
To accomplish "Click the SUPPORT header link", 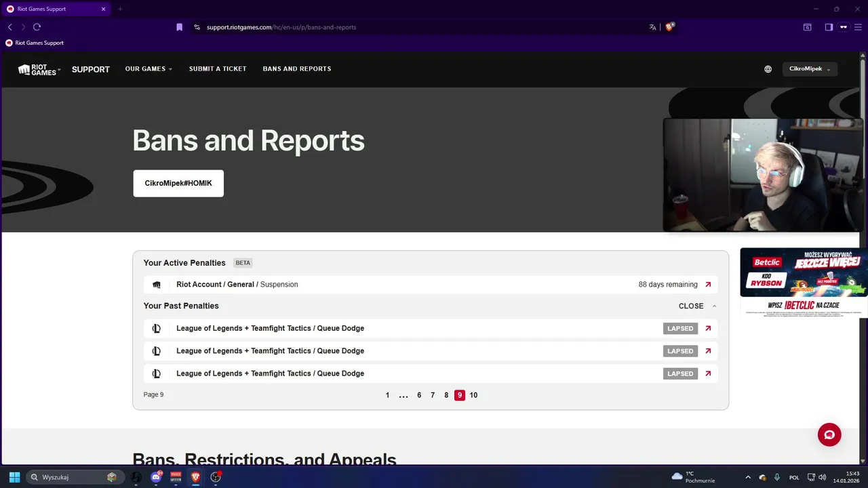I will [x=91, y=69].
